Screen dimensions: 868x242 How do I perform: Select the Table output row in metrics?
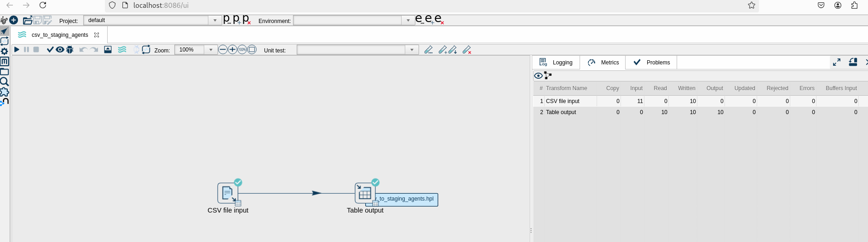point(561,112)
